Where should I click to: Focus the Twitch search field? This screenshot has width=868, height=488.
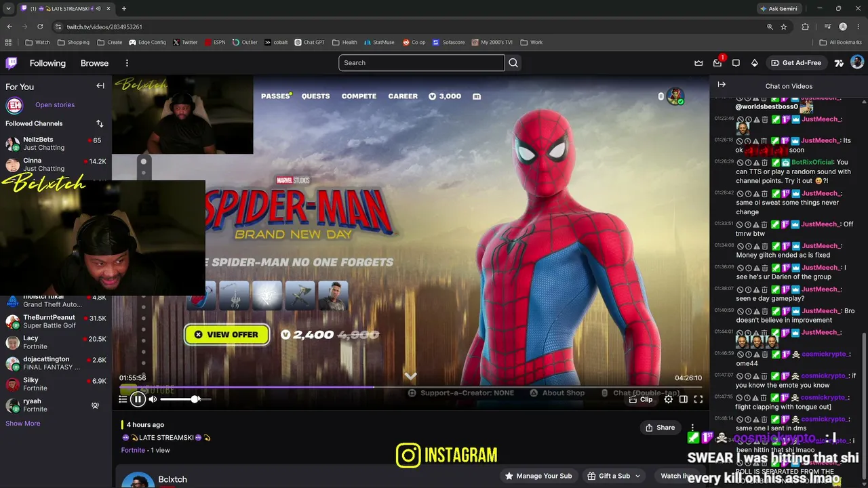pyautogui.click(x=421, y=63)
